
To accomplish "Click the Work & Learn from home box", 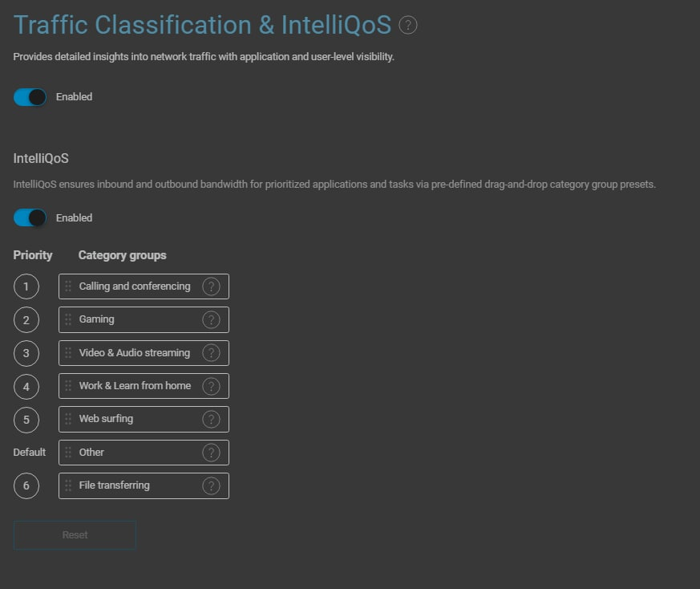I will tap(144, 386).
